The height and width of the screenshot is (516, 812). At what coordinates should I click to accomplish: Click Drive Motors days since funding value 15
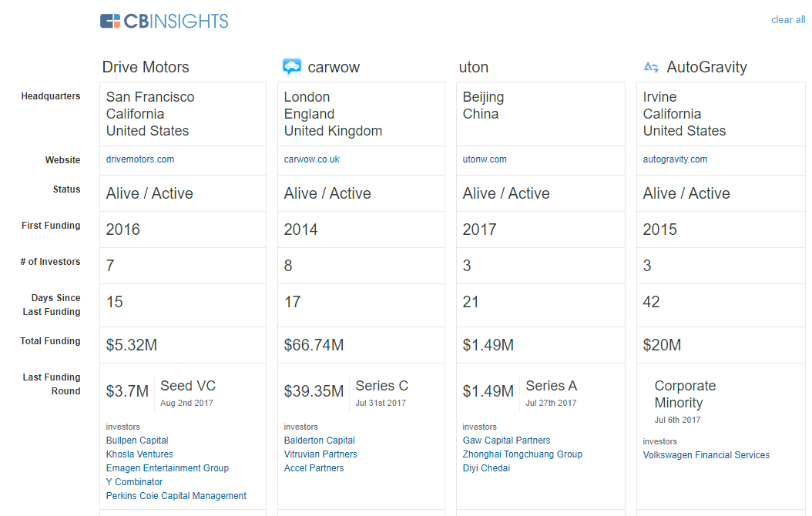115,302
